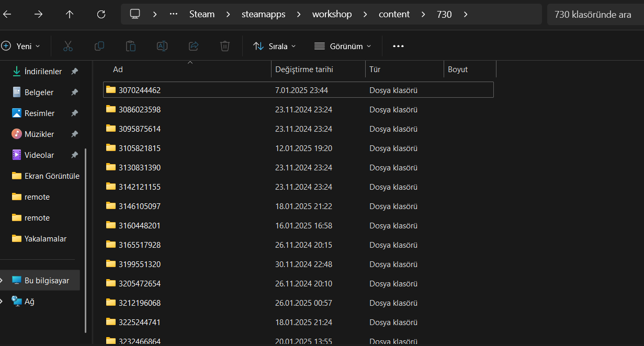Sort by the Tür column header
644x346 pixels.
tap(404, 70)
